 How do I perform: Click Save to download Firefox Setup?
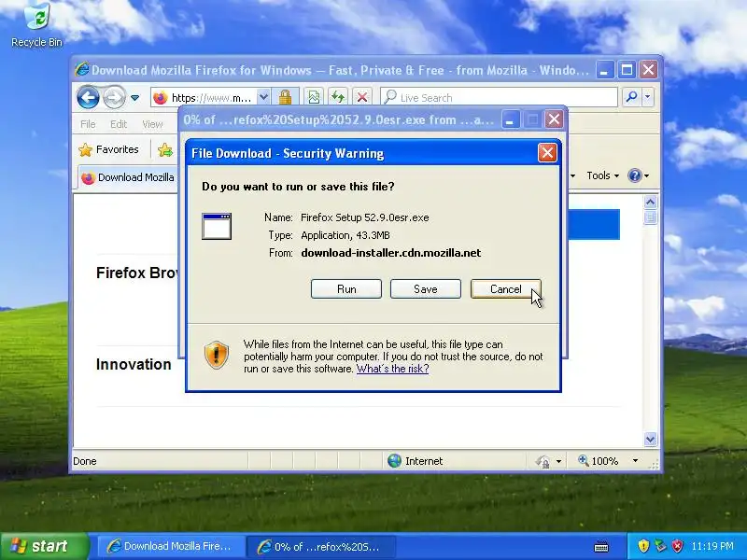point(426,289)
